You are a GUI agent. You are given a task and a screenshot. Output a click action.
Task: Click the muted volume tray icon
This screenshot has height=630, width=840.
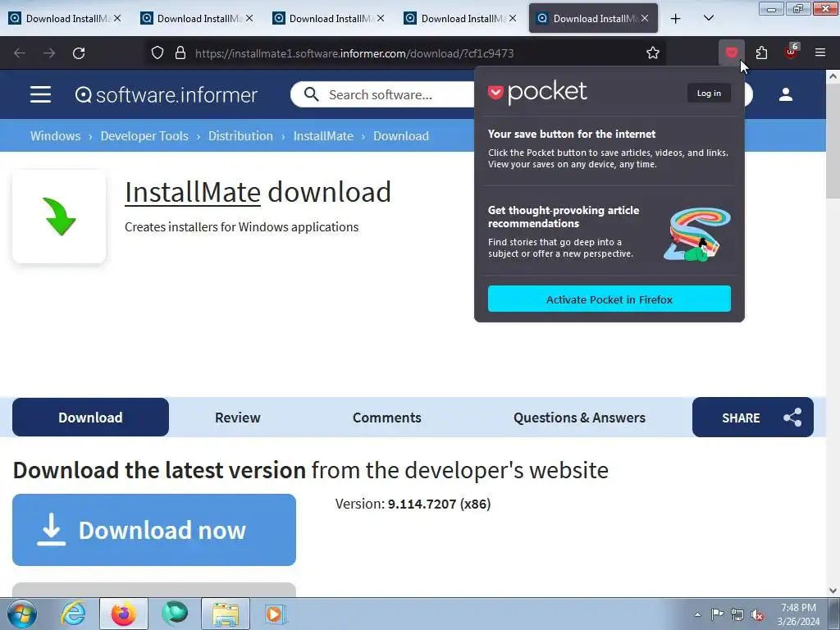757,614
